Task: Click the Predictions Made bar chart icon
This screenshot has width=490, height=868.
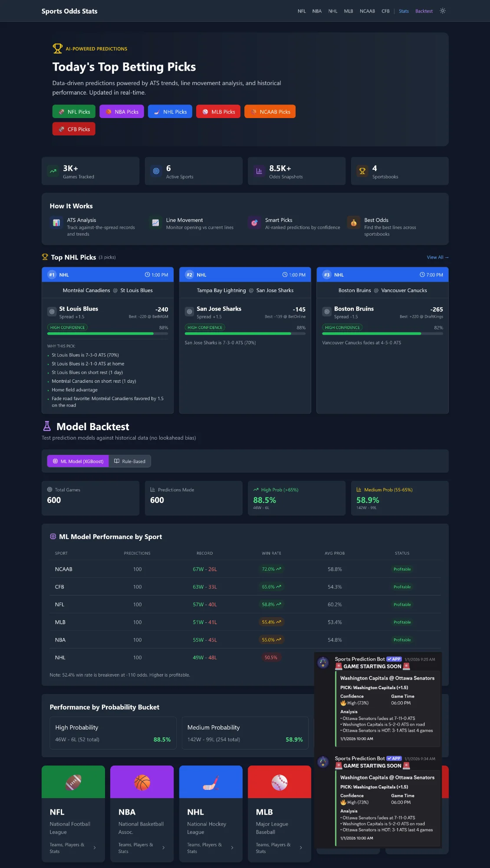Action: tap(153, 490)
